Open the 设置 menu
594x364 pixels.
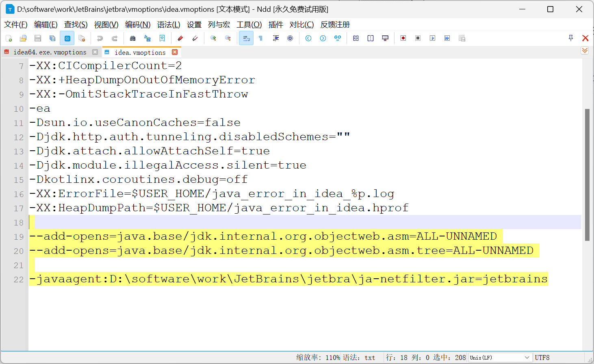pyautogui.click(x=194, y=25)
